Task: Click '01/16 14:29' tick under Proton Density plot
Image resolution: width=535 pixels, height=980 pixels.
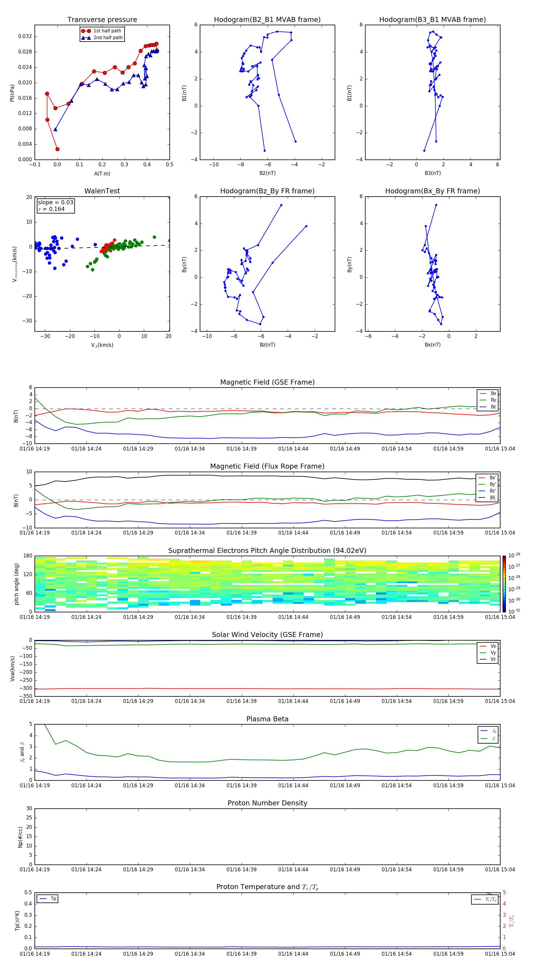Action: click(x=138, y=870)
